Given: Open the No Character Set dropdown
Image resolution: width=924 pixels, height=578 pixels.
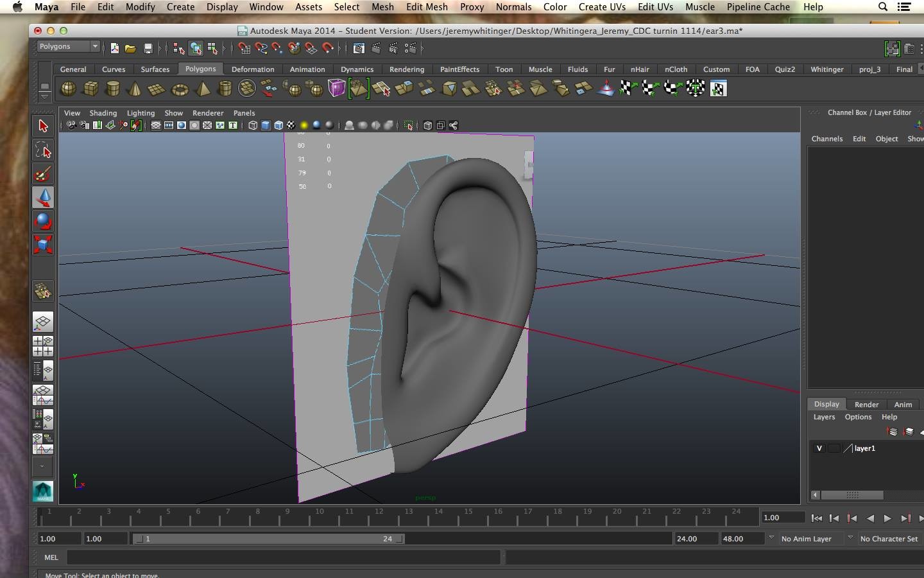Looking at the screenshot, I should pyautogui.click(x=889, y=539).
